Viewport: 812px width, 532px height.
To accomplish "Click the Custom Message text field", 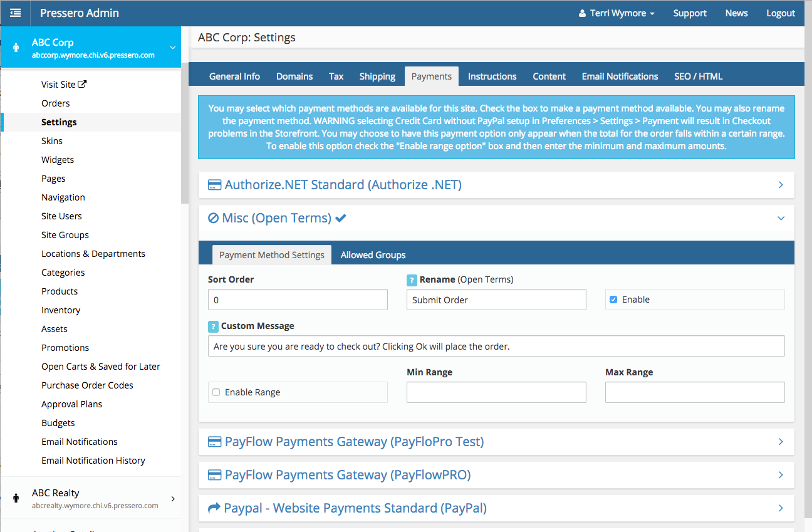I will coord(496,346).
